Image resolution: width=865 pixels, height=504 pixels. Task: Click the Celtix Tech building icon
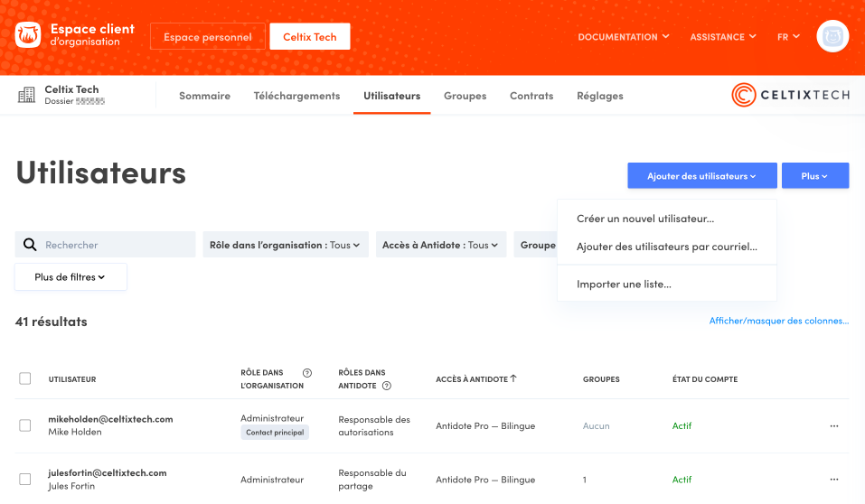point(28,95)
